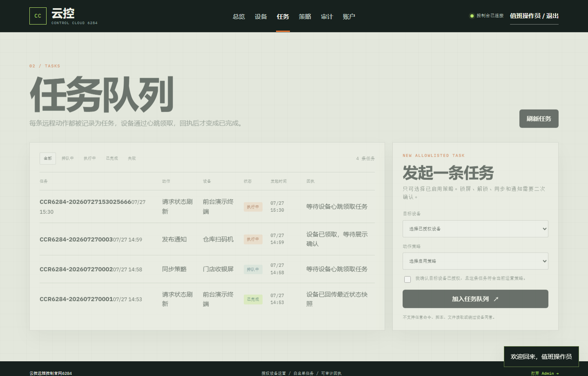Click the 仓库扫码机 device cell
Image resolution: width=588 pixels, height=376 pixels.
click(x=218, y=239)
